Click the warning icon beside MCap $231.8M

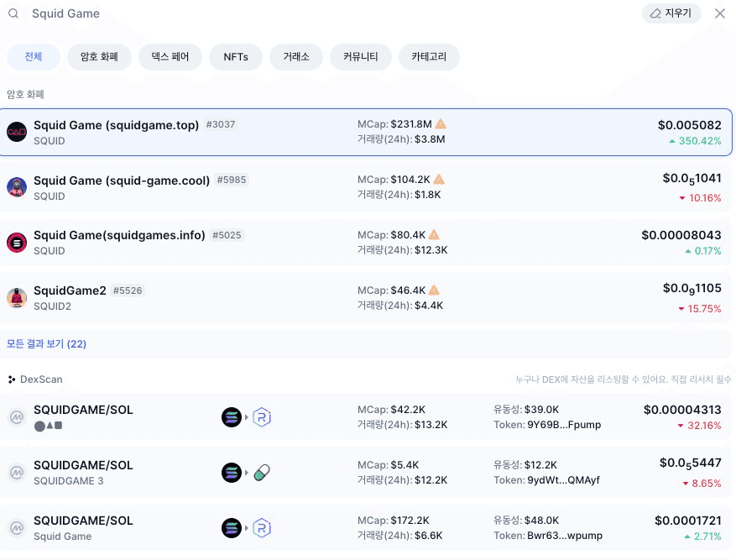[x=441, y=124]
